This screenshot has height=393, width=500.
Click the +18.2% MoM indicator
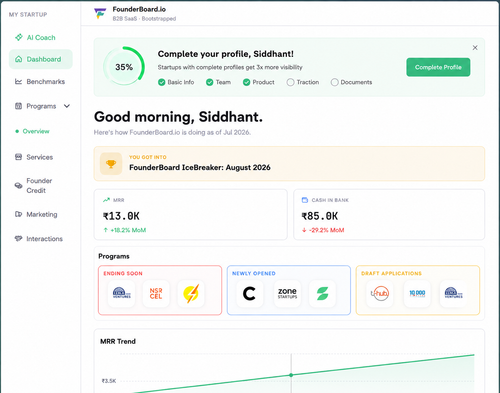[125, 230]
